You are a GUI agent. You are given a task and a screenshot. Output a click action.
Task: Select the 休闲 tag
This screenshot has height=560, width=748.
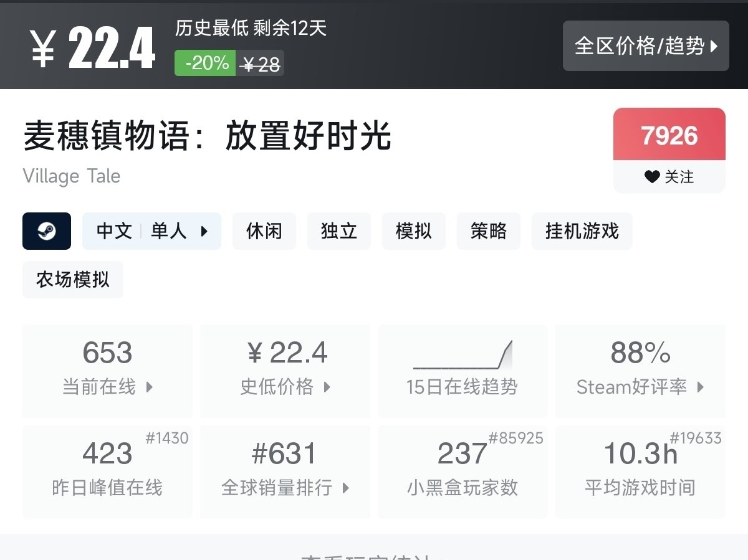coord(264,231)
